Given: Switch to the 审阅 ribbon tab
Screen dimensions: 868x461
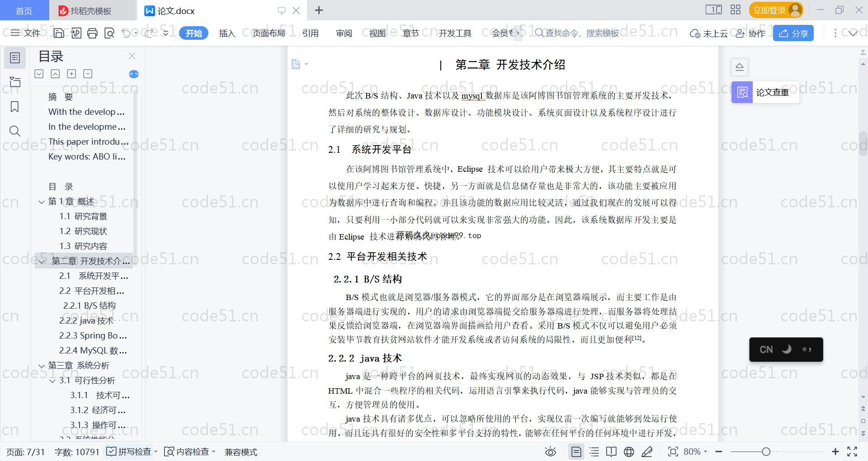Looking at the screenshot, I should (344, 33).
